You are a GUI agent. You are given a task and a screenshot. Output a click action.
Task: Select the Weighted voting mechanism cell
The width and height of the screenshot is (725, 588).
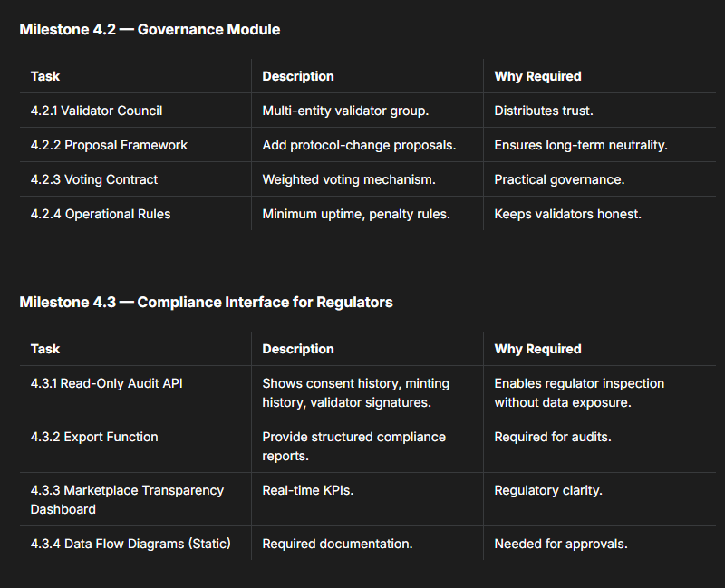click(349, 179)
